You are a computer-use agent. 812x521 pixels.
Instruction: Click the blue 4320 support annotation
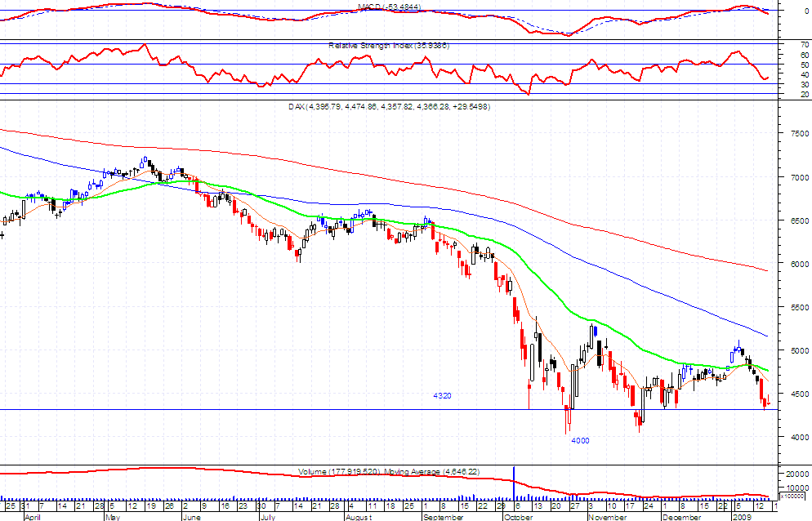click(x=442, y=396)
